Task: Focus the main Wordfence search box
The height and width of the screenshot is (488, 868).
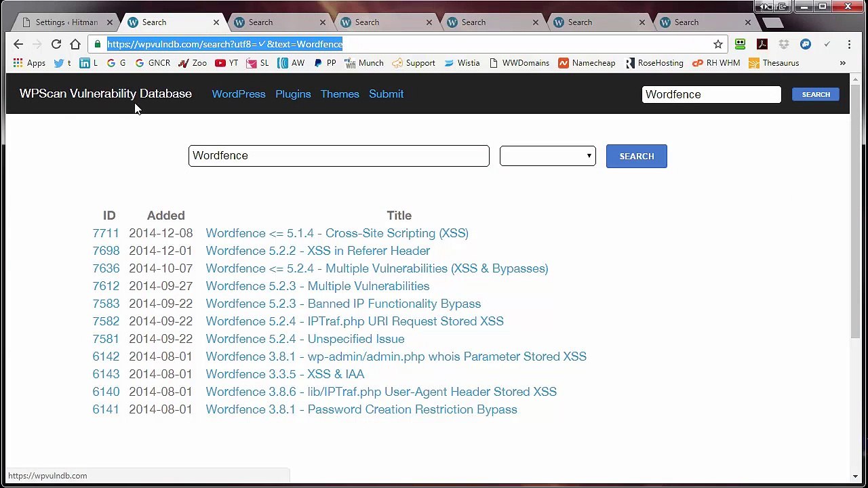Action: pos(339,156)
